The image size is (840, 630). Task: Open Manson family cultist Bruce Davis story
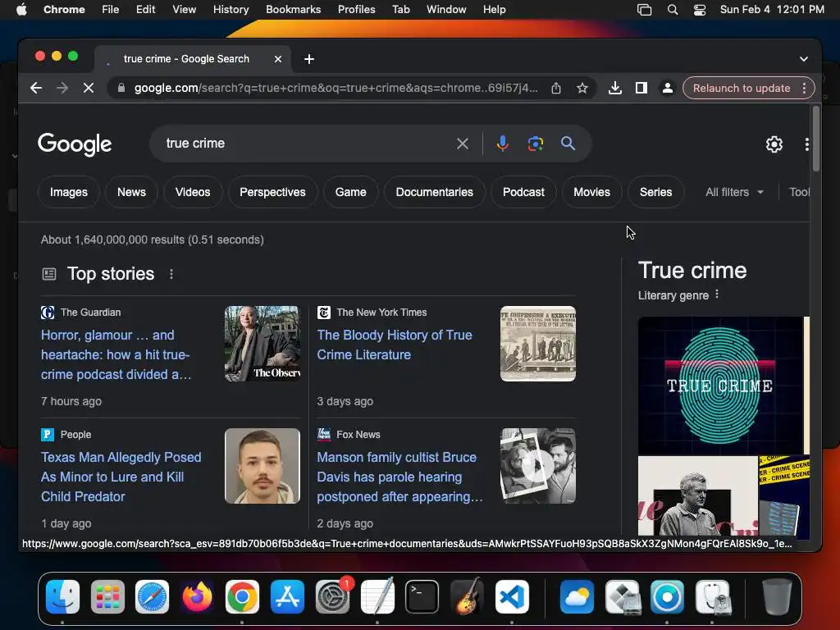click(399, 477)
